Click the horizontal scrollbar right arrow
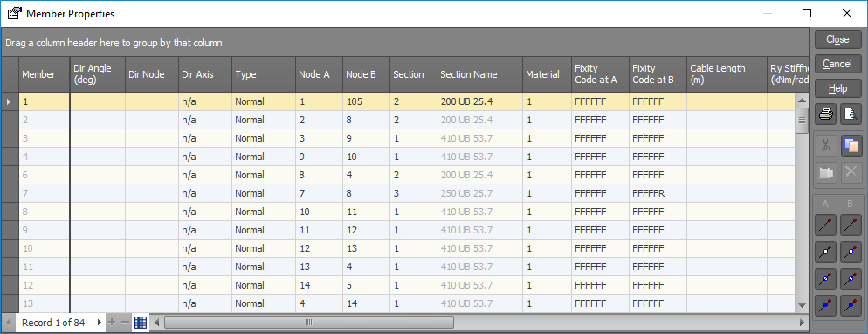Viewport: 868px width, 334px height. coord(802,323)
